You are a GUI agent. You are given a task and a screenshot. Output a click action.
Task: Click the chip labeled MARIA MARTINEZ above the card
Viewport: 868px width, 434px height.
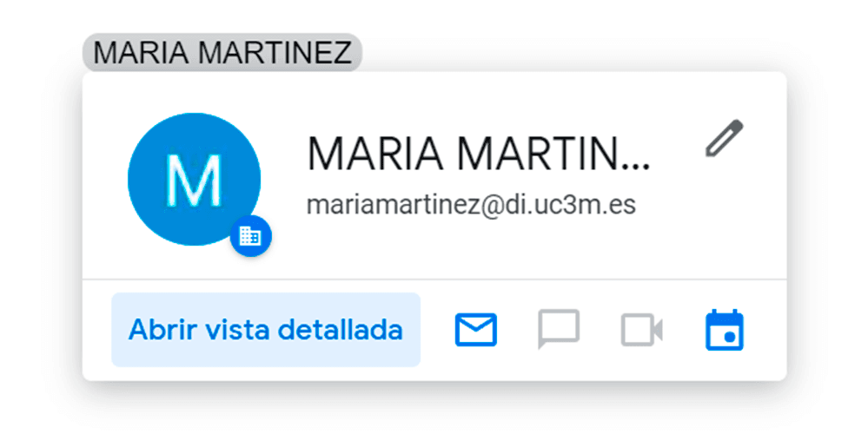point(222,53)
